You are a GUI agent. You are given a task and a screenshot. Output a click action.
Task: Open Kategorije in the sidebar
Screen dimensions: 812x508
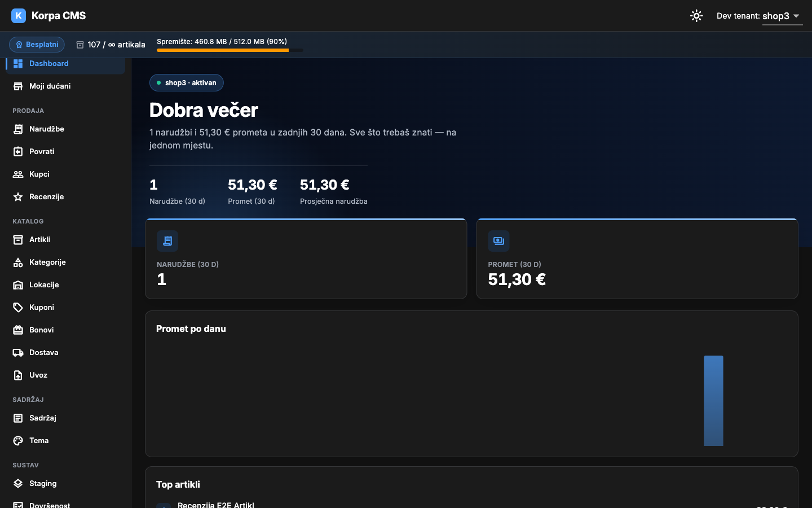pyautogui.click(x=65, y=262)
